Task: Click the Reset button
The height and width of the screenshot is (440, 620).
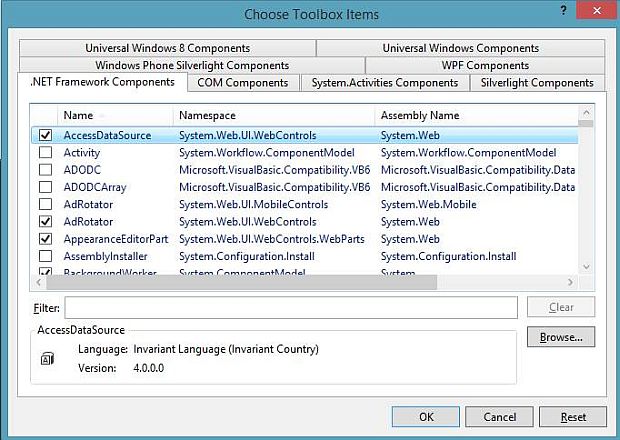Action: pos(573,417)
